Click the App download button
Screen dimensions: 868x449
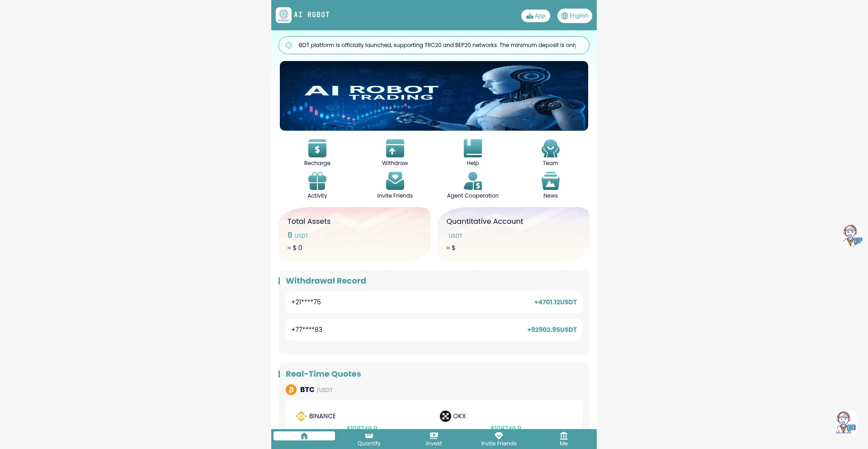[x=536, y=16]
